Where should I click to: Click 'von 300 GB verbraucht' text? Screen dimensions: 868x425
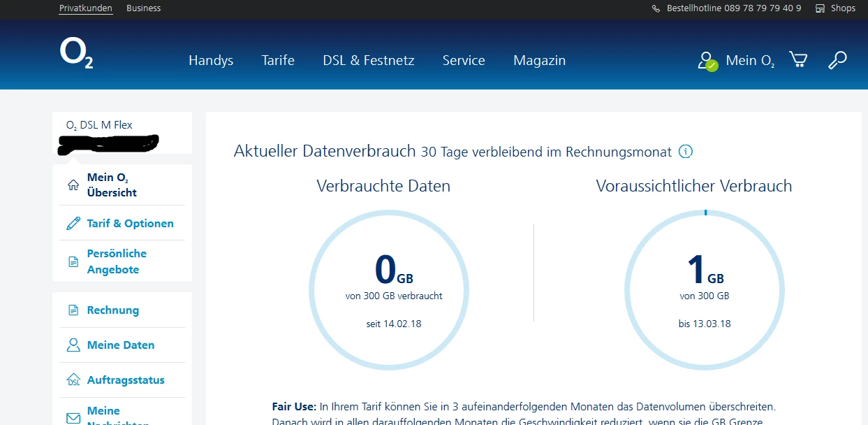click(394, 296)
